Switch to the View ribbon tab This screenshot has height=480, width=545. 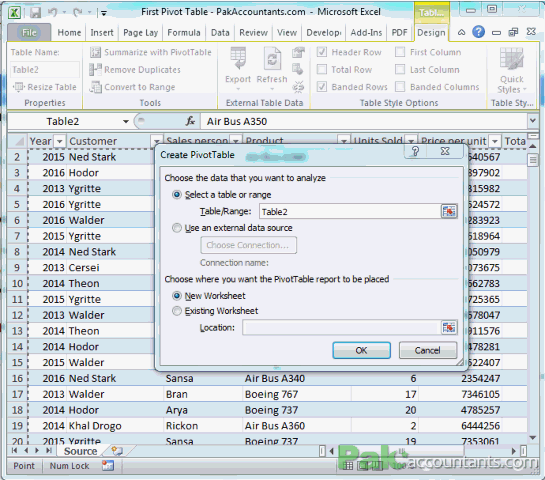[x=287, y=33]
